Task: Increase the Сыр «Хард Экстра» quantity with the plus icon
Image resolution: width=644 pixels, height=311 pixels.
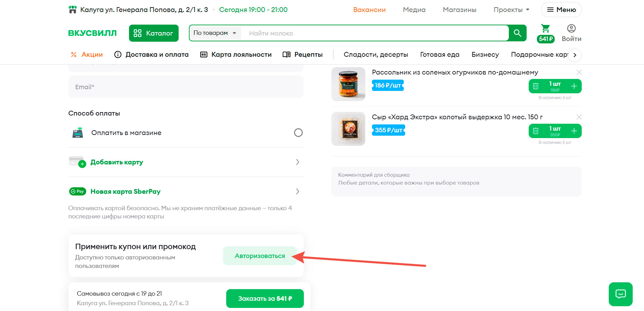Action: click(x=574, y=131)
